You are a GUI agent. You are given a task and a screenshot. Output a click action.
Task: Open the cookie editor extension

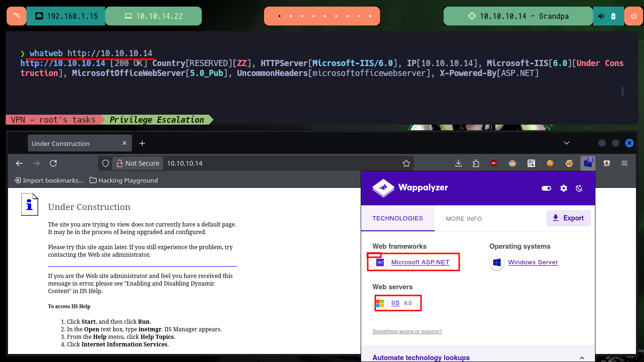(x=550, y=163)
